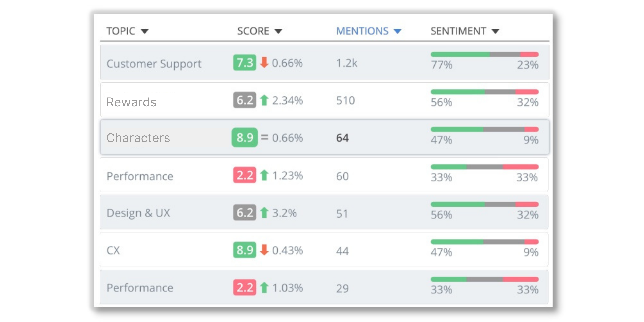
Task: Open the SENTIMENT column dropdown arrow
Action: point(495,31)
